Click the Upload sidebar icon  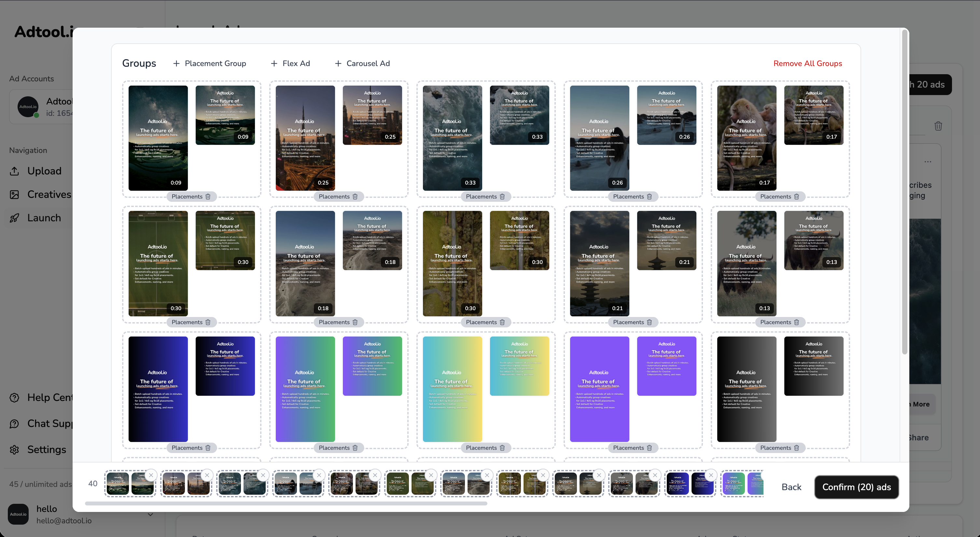pyautogui.click(x=14, y=171)
